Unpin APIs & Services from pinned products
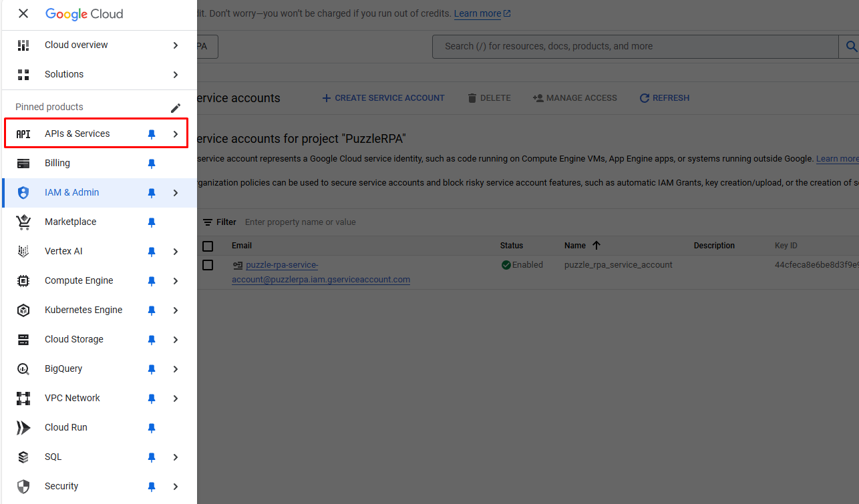The width and height of the screenshot is (859, 504). (152, 134)
